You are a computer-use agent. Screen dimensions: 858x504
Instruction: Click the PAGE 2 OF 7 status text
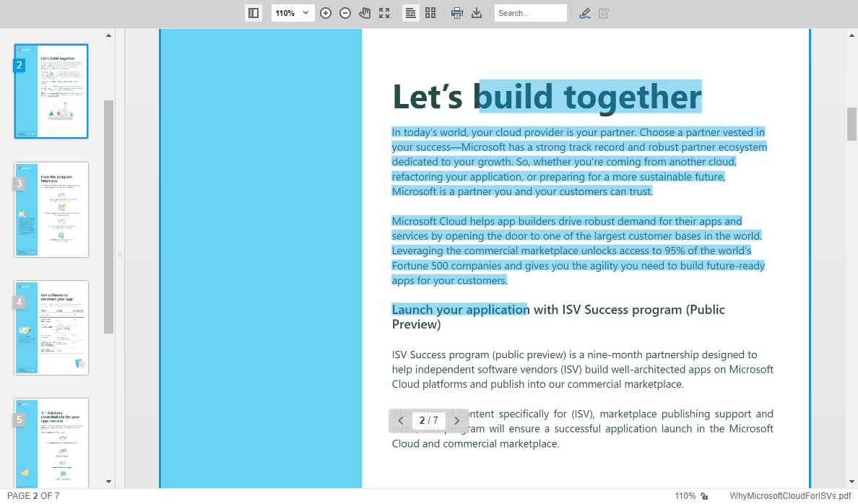tap(33, 496)
